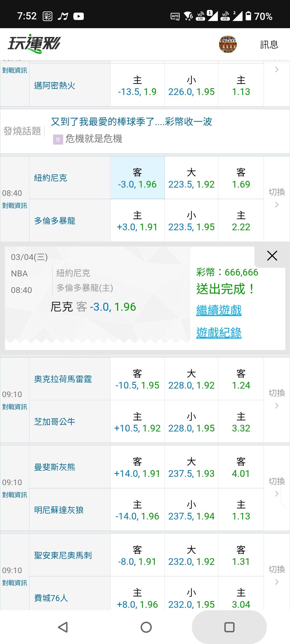290x644 pixels.
Task: Open 訊息 messages
Action: (269, 45)
